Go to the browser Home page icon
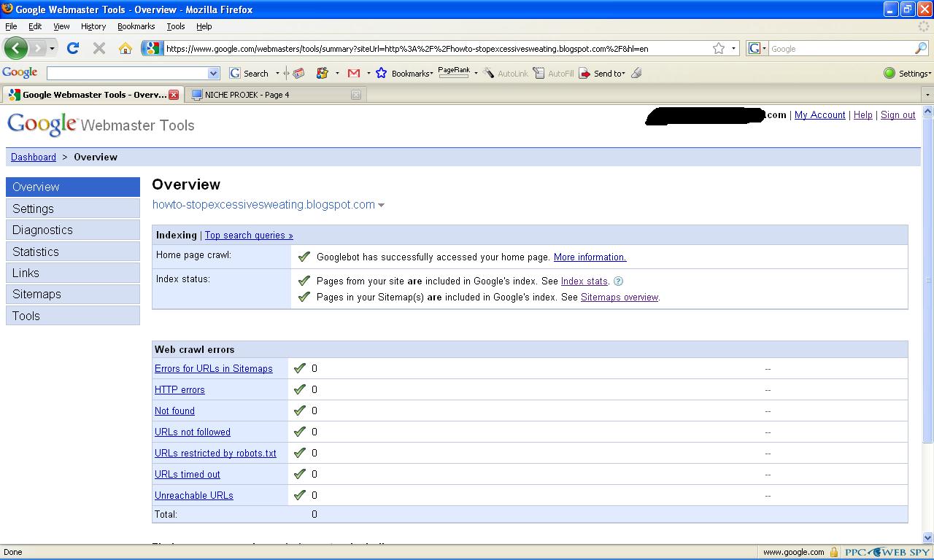 [x=126, y=48]
